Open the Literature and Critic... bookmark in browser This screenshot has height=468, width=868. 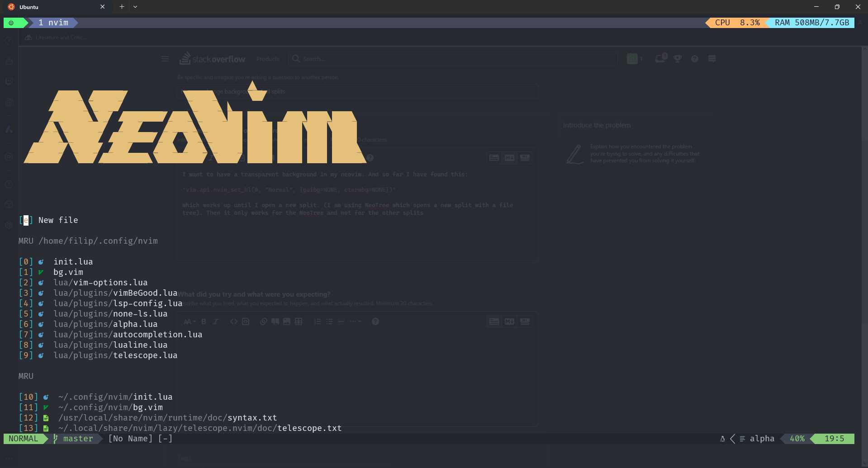pos(56,38)
